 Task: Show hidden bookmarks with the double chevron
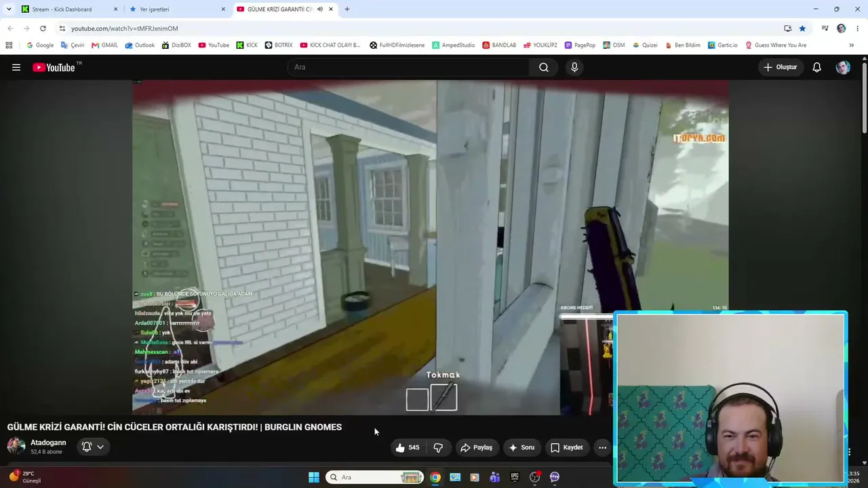point(851,45)
